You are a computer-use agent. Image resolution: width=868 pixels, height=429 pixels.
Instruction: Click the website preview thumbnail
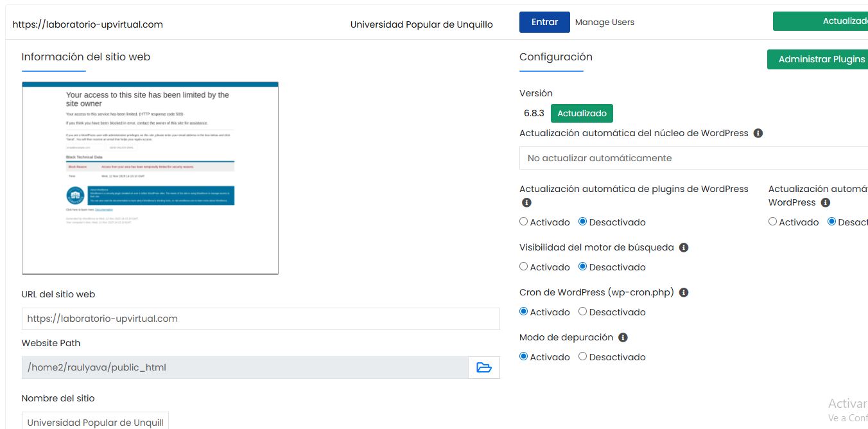pyautogui.click(x=150, y=178)
